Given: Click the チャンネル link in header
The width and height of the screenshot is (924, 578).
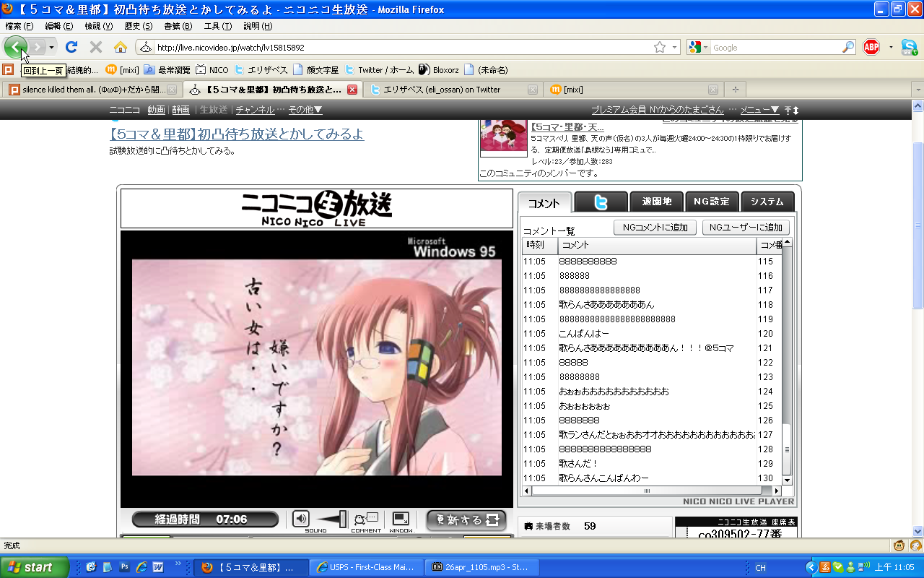Looking at the screenshot, I should [255, 110].
